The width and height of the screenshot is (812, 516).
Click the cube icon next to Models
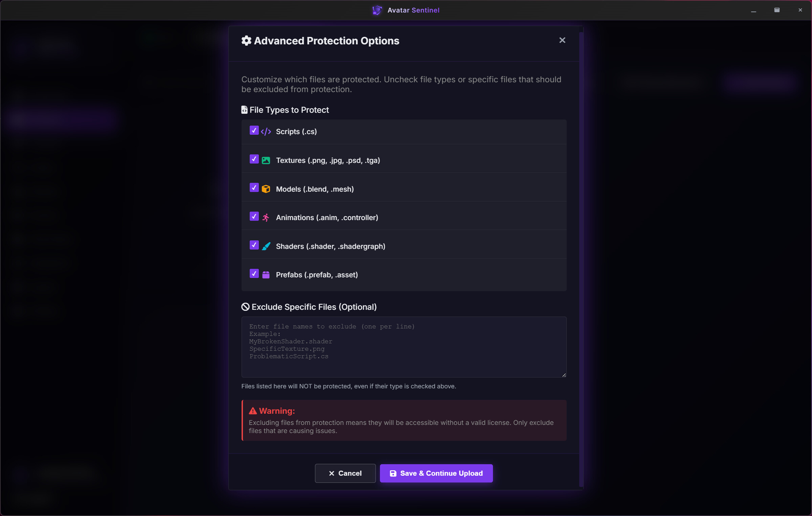tap(266, 189)
